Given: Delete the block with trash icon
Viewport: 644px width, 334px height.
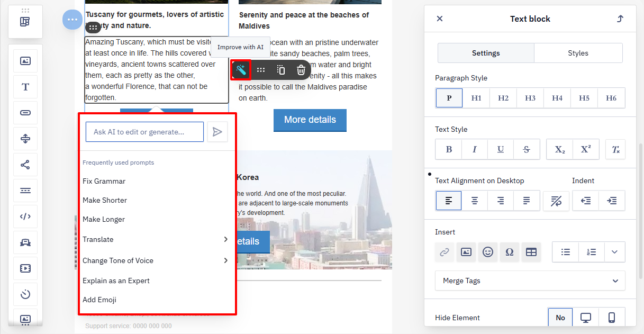Looking at the screenshot, I should pos(301,70).
